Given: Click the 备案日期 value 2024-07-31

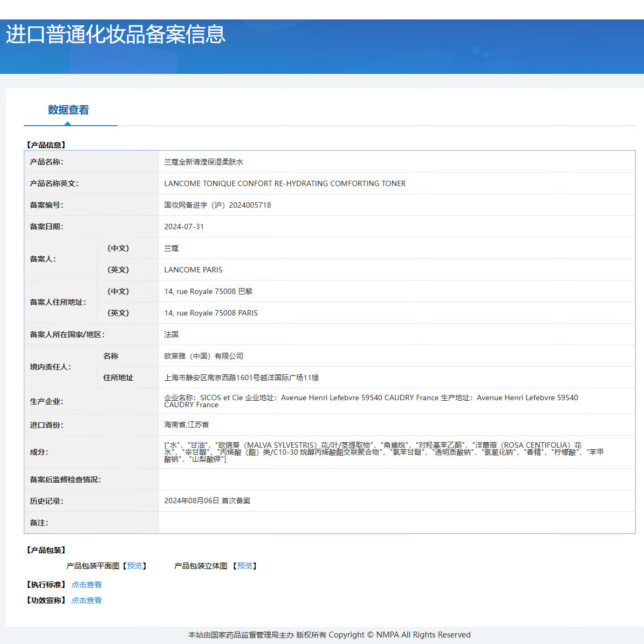Looking at the screenshot, I should pyautogui.click(x=184, y=227).
